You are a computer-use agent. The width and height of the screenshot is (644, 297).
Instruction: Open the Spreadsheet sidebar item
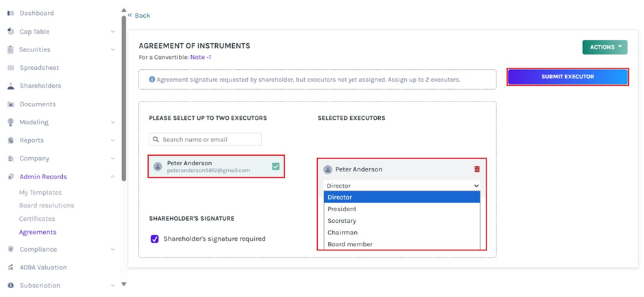click(x=40, y=68)
